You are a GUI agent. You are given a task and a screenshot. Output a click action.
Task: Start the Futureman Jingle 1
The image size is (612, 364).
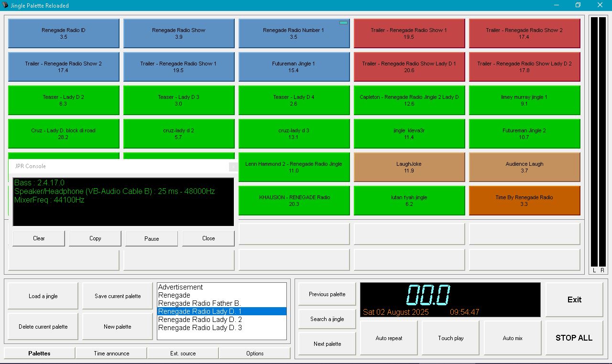pyautogui.click(x=294, y=67)
